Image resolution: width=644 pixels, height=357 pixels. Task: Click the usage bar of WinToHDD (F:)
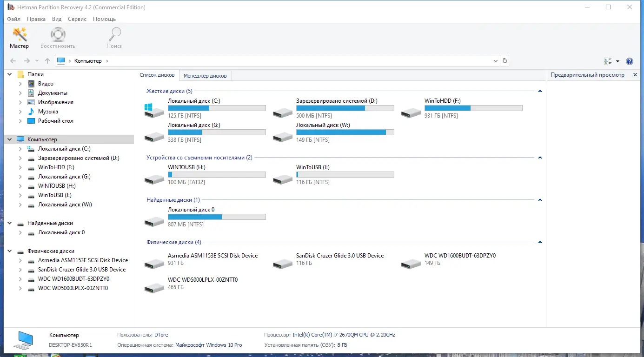point(473,108)
